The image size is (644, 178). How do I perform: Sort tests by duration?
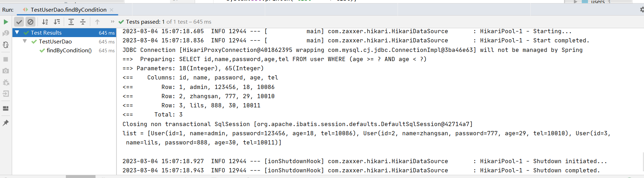click(57, 22)
